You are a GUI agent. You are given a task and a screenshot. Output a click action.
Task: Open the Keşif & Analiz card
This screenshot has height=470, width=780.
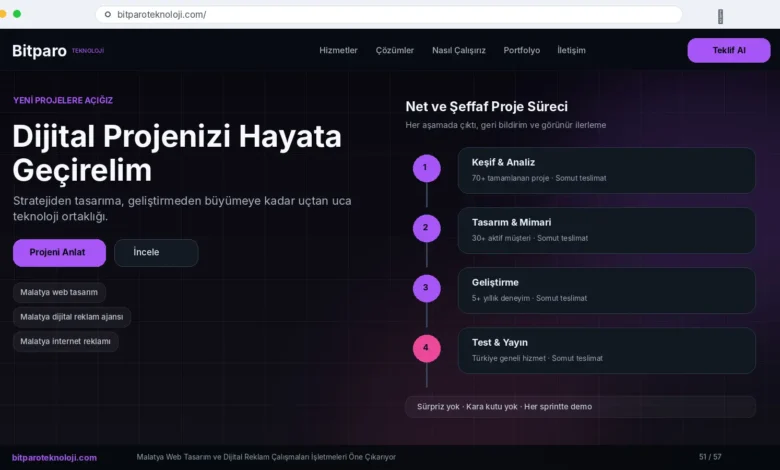point(606,170)
